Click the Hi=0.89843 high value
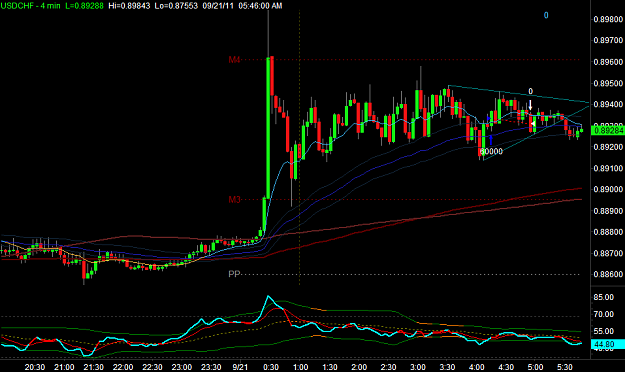The image size is (625, 372). (129, 6)
